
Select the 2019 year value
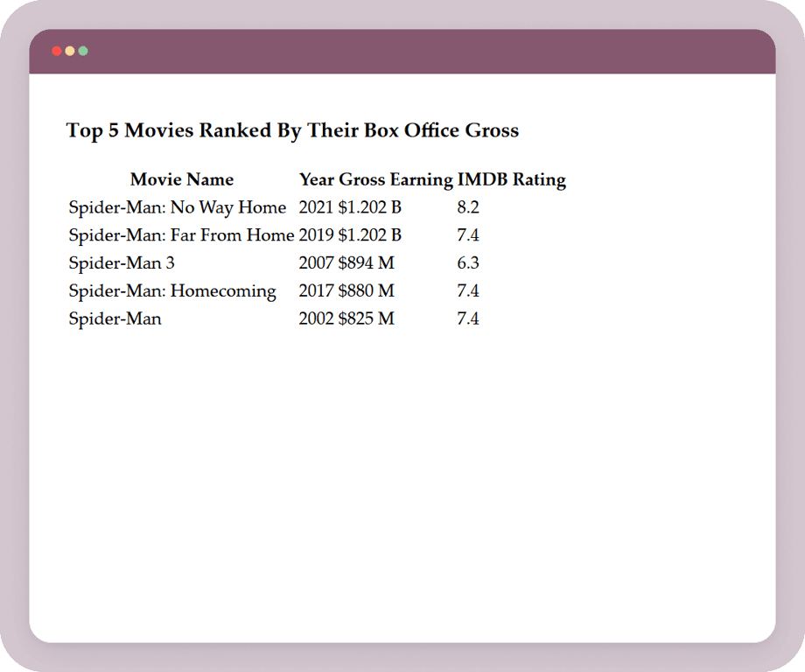(x=317, y=235)
